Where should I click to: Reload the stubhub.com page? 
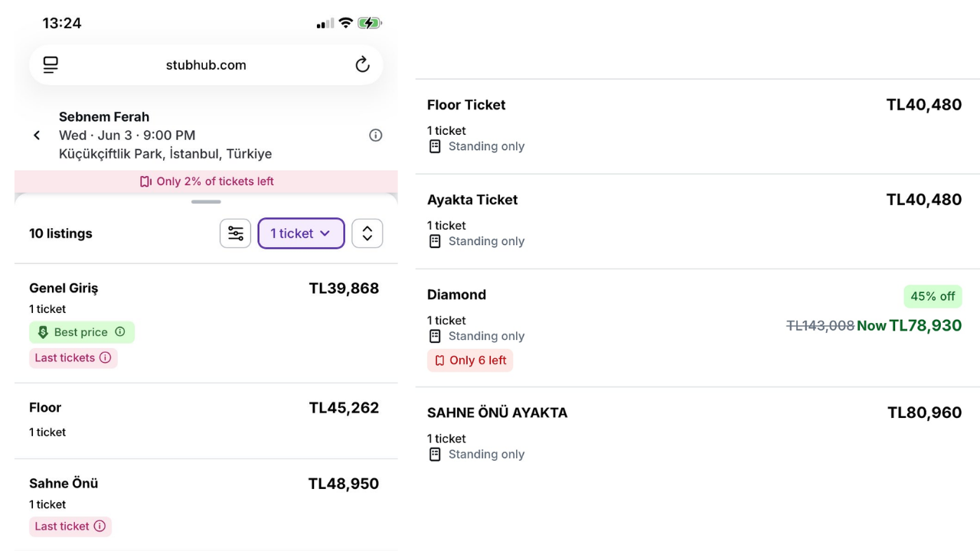[363, 65]
